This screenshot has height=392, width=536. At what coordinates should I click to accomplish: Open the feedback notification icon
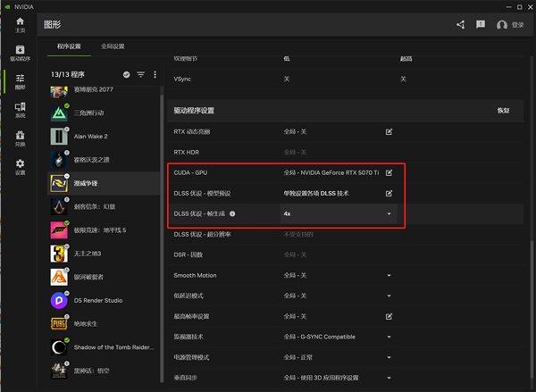coord(481,24)
